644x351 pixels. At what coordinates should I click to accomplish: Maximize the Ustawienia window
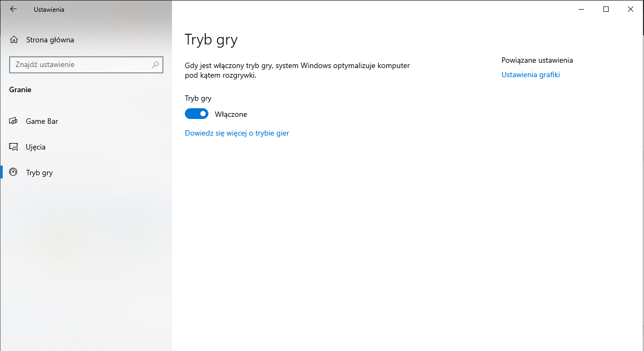[606, 9]
